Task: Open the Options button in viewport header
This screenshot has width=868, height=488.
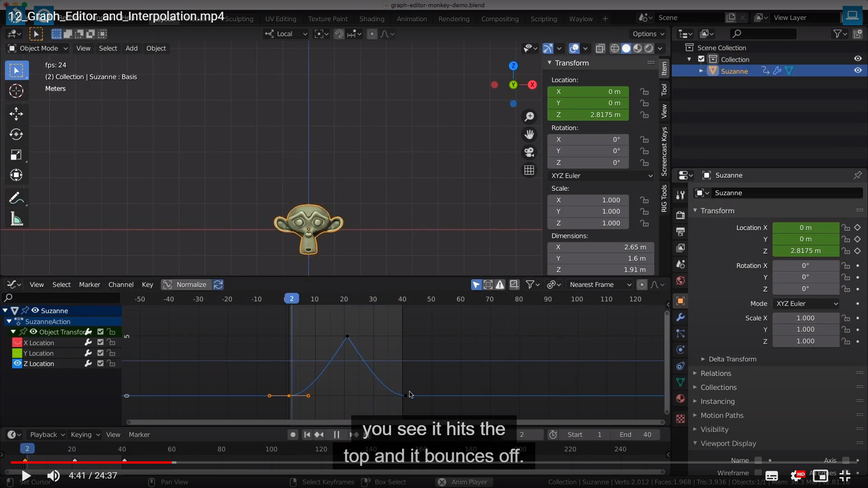Action: click(648, 34)
